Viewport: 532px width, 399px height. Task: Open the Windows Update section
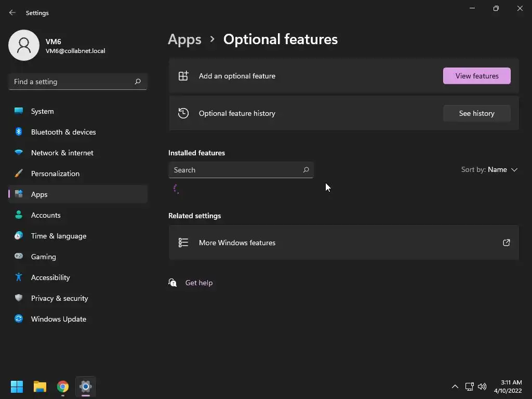point(58,319)
